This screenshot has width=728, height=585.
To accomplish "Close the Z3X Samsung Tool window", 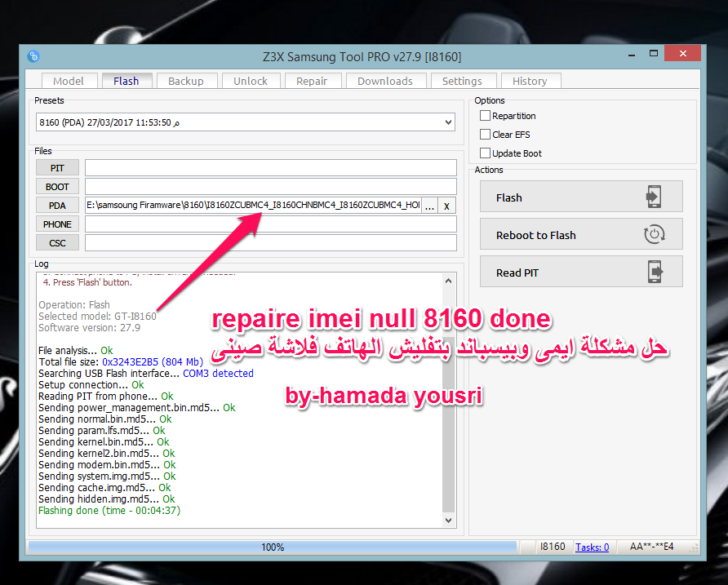I will [682, 53].
